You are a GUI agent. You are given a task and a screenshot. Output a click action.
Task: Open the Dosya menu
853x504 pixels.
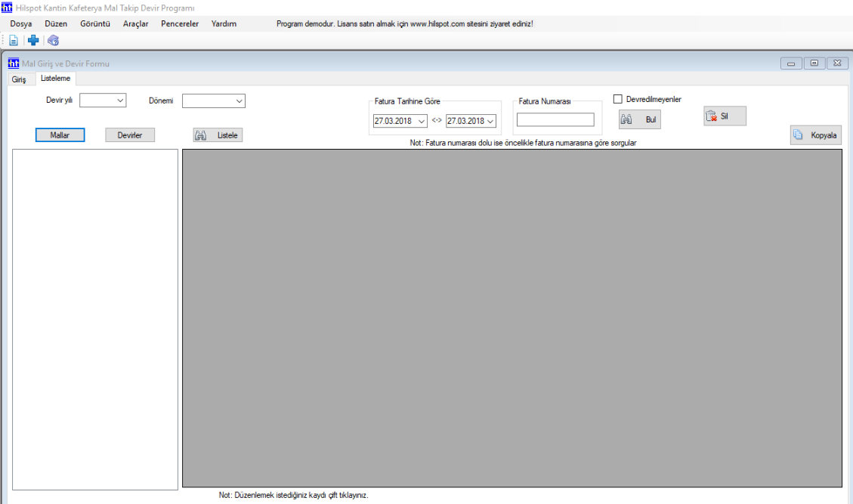click(x=21, y=23)
